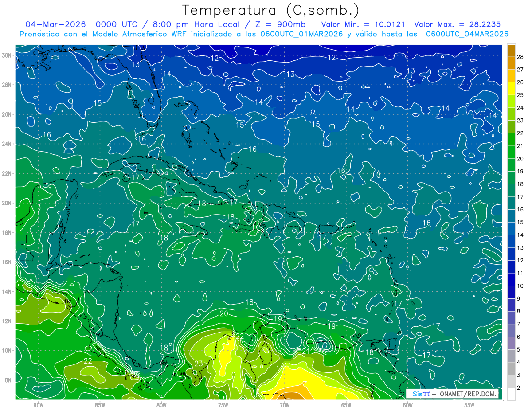The image size is (532, 411).
Task: Click the '85W' longitude axis label
Action: click(100, 406)
